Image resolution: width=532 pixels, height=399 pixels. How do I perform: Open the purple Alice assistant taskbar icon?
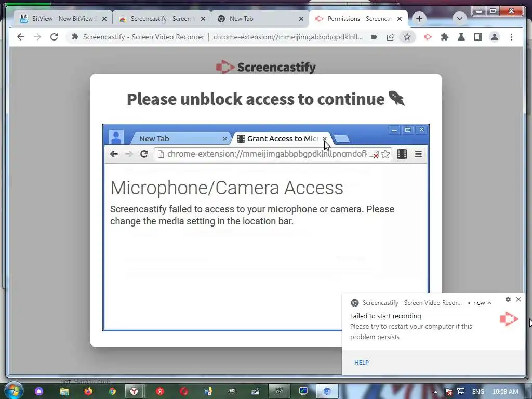coord(38,391)
